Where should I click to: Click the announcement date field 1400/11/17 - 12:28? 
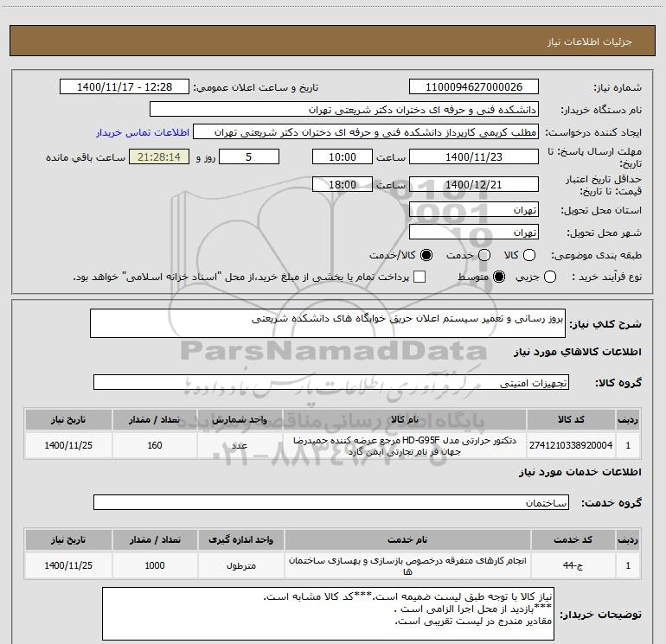(x=125, y=87)
